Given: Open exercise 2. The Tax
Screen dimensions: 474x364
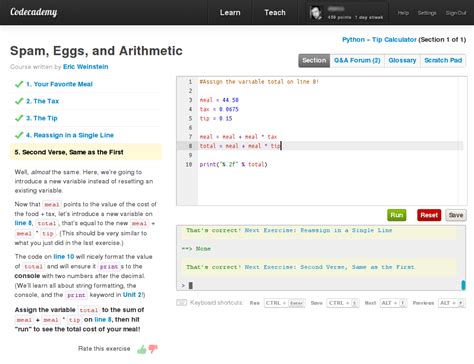Looking at the screenshot, I should point(43,101).
